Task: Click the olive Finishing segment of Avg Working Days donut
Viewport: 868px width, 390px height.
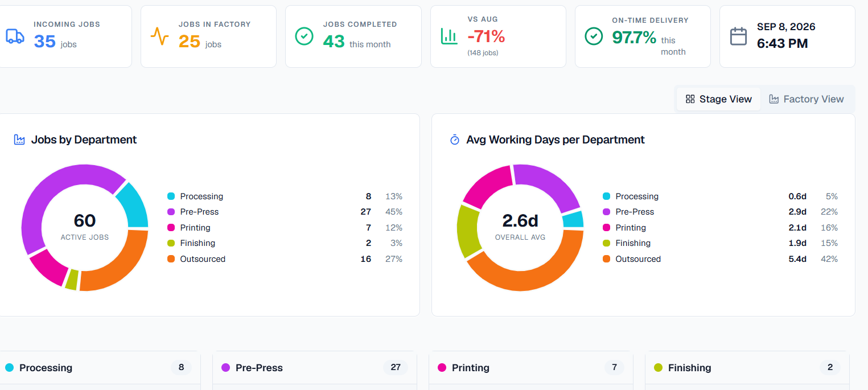Action: [x=469, y=231]
